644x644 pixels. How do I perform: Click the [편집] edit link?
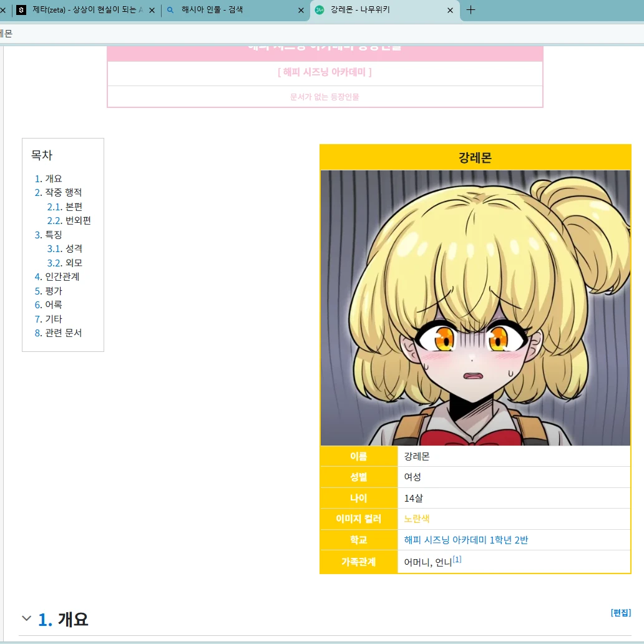click(620, 613)
